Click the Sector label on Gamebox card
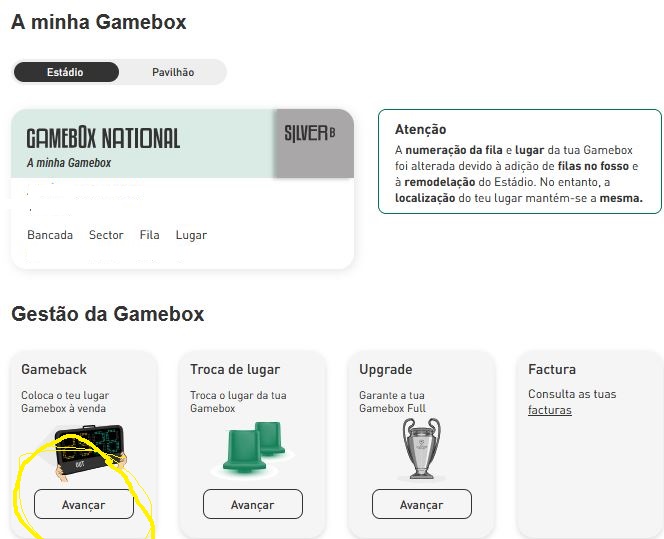The width and height of the screenshot is (664, 539). pos(106,235)
